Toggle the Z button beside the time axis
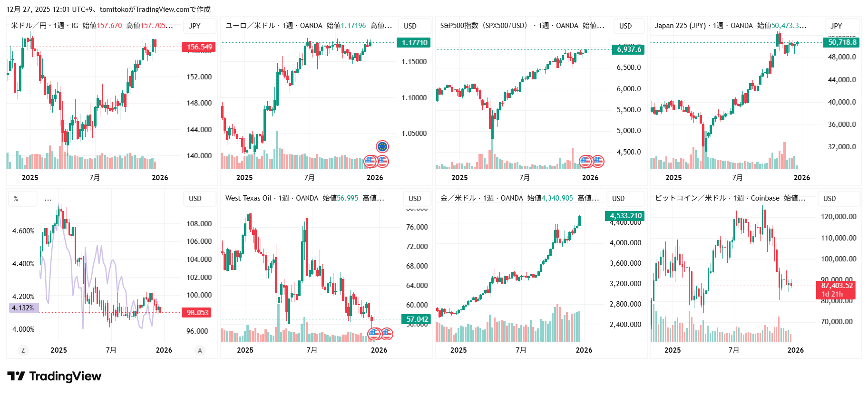The height and width of the screenshot is (394, 868). pos(22,350)
